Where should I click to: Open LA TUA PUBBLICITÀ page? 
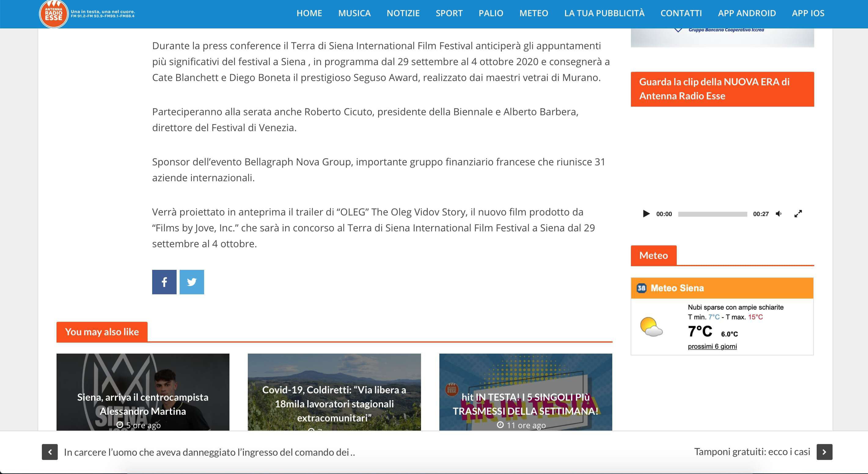(604, 13)
